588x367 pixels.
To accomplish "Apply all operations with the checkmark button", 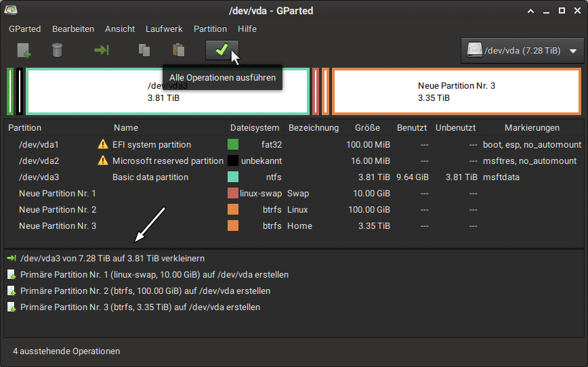I will point(222,50).
